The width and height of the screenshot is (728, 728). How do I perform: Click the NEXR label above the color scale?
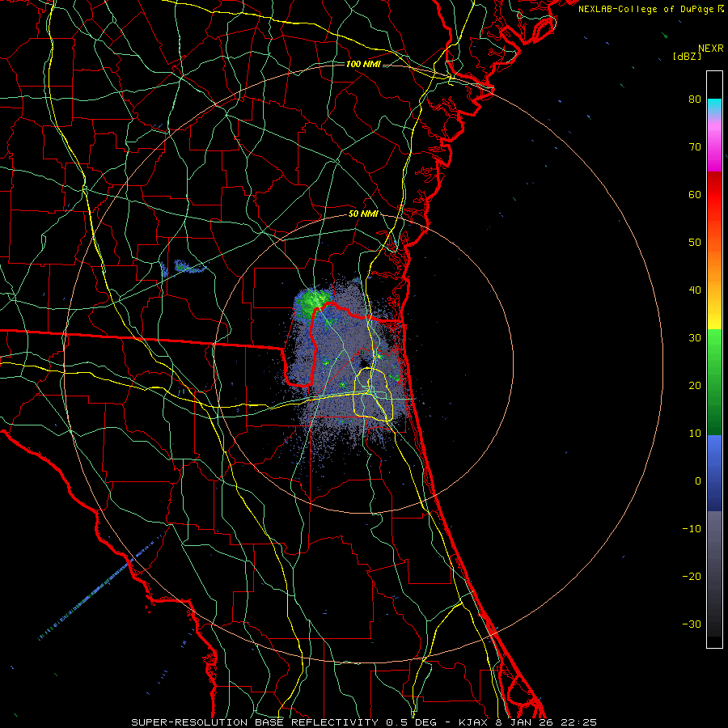tap(710, 49)
